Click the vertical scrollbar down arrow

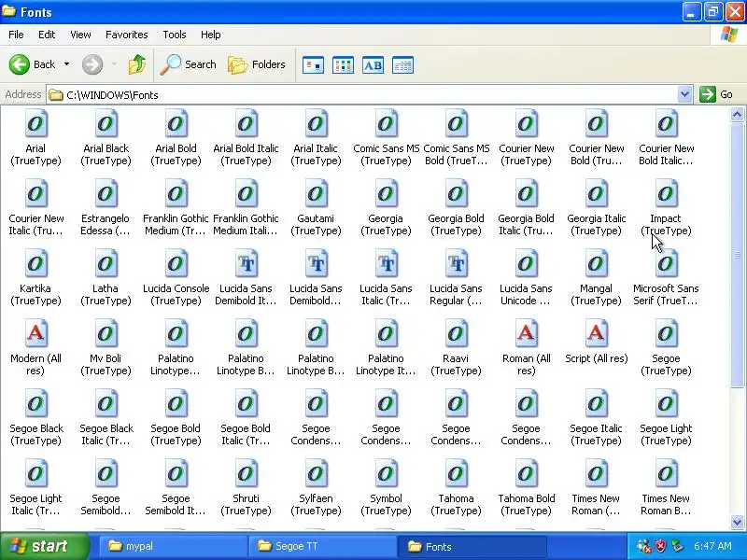pyautogui.click(x=737, y=523)
